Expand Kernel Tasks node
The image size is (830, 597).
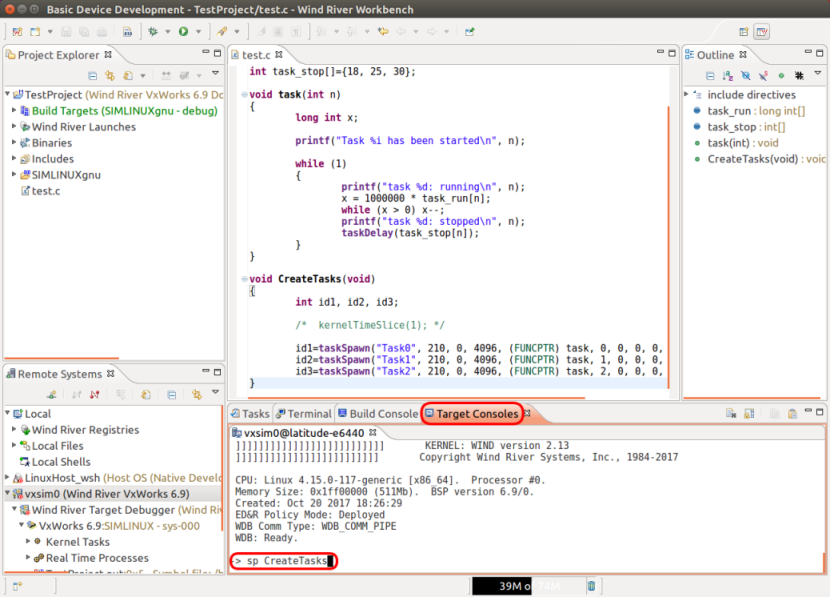click(x=28, y=541)
